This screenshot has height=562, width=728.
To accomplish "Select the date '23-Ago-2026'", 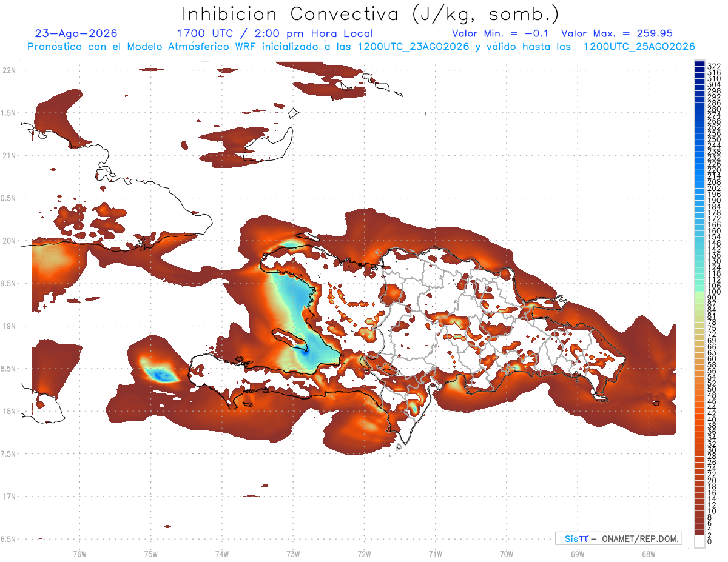I will pyautogui.click(x=76, y=33).
